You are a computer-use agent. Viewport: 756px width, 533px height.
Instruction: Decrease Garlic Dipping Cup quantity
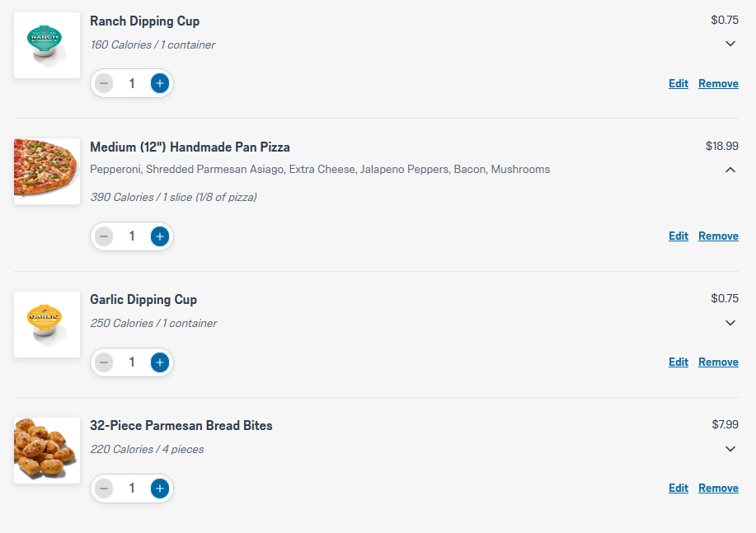coord(104,362)
